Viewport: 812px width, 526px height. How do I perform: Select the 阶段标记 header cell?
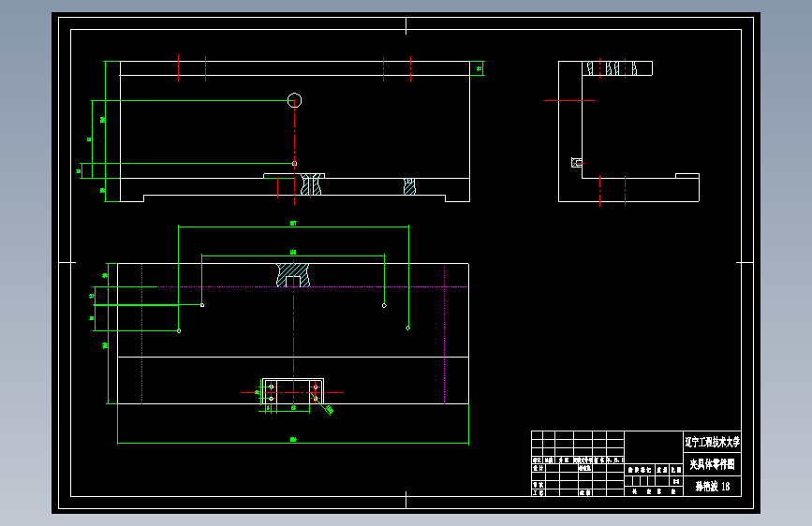pos(640,470)
